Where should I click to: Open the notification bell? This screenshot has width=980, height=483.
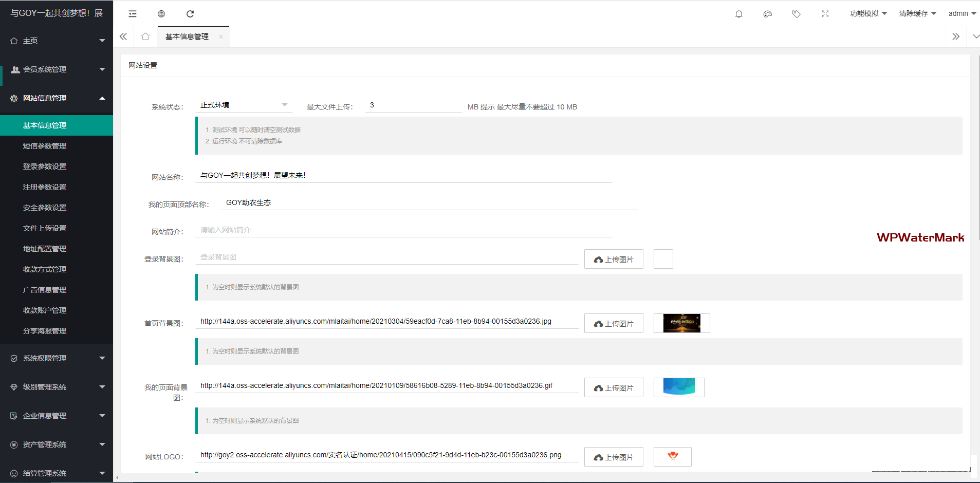point(739,14)
